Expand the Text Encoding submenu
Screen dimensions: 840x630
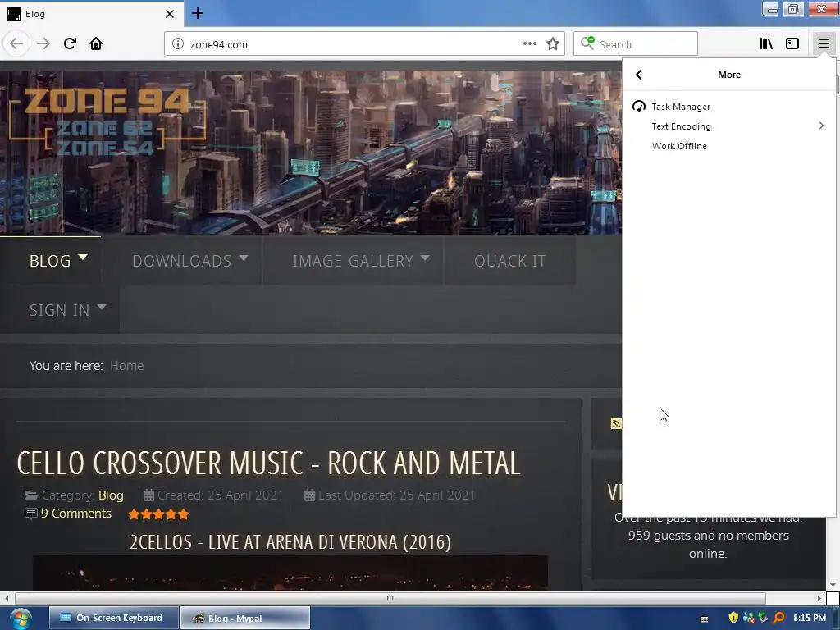pyautogui.click(x=729, y=126)
